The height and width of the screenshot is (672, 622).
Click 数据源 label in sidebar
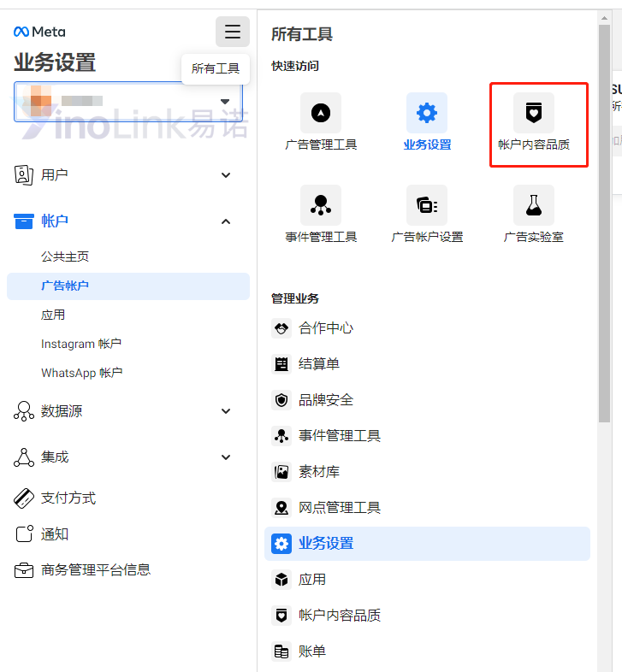point(62,411)
